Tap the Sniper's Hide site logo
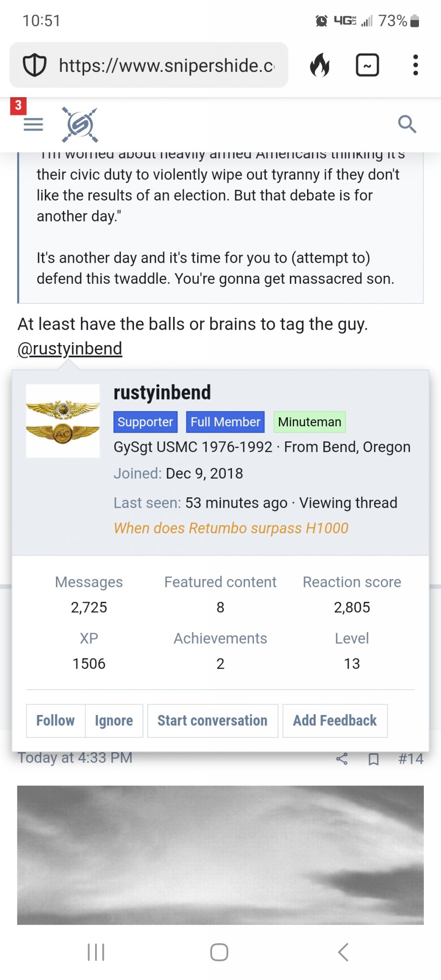 click(x=80, y=125)
